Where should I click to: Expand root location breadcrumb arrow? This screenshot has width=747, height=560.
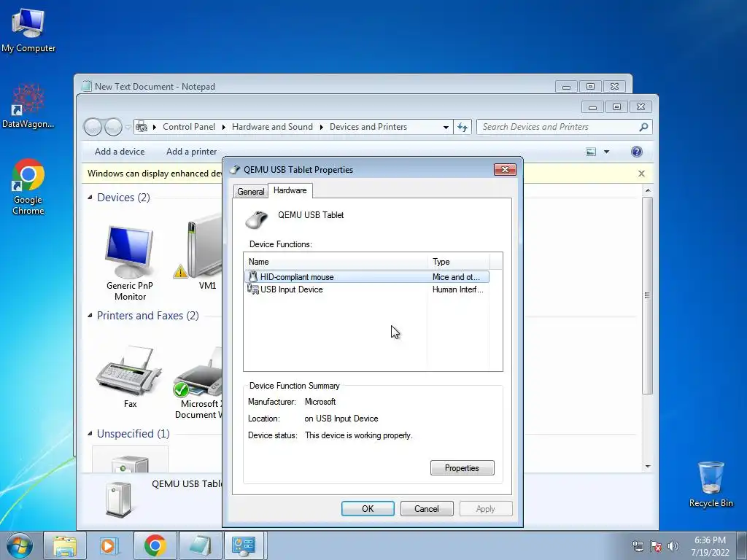point(155,127)
